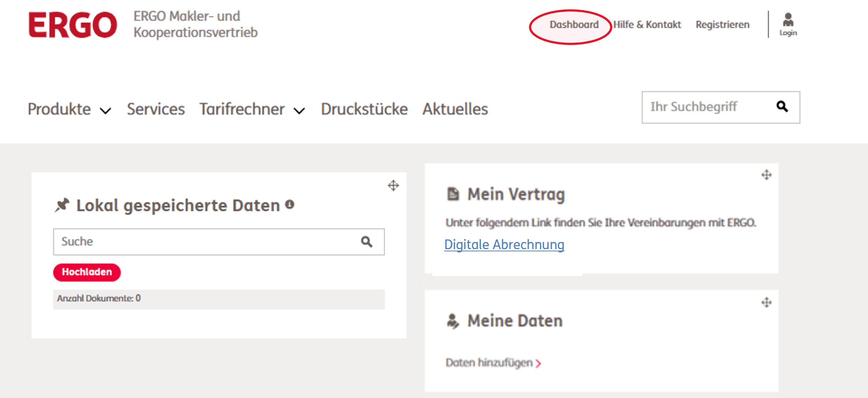This screenshot has height=398, width=868.
Task: Follow the Daten hinzufügen link
Action: [x=493, y=363]
